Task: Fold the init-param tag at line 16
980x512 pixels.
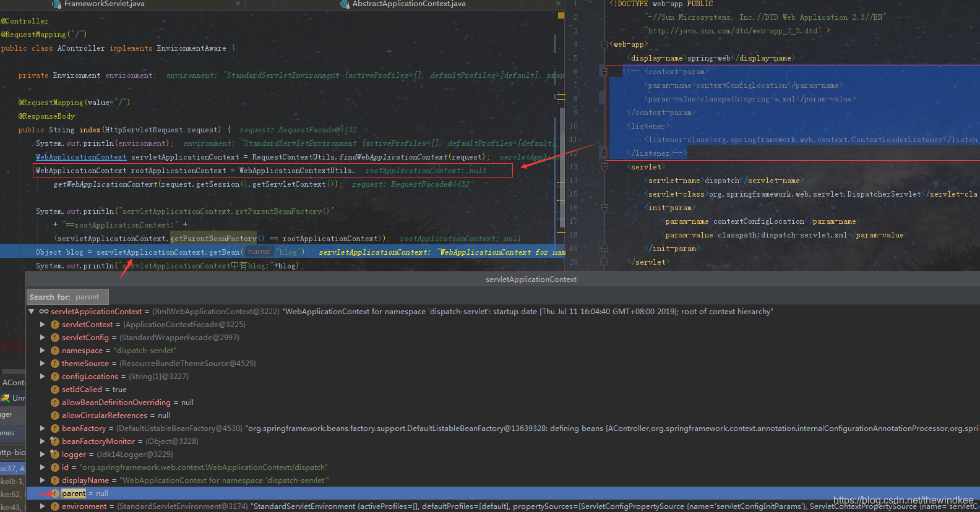Action: point(604,208)
